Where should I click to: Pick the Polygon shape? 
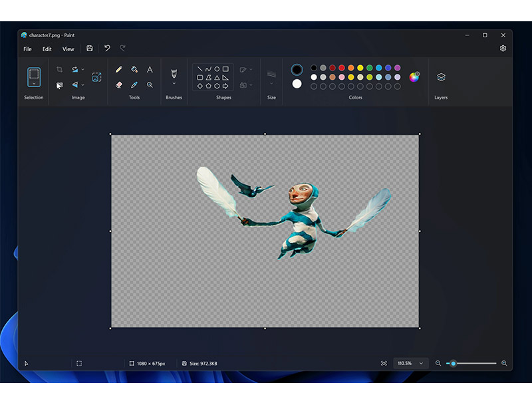208,78
